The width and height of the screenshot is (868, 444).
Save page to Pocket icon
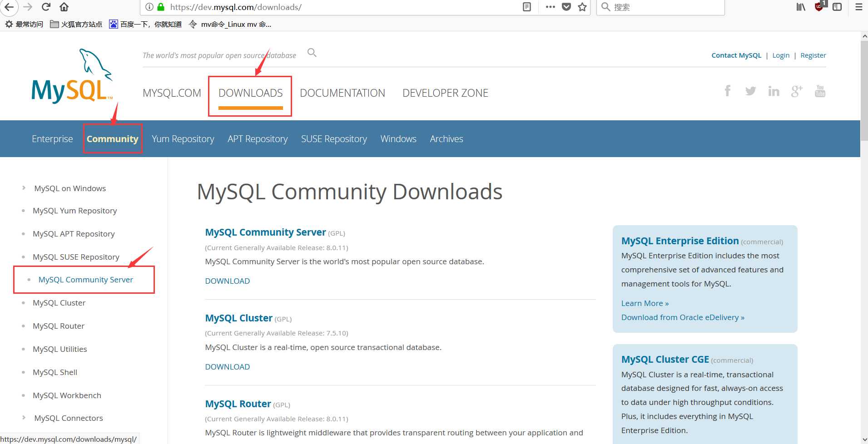[566, 7]
